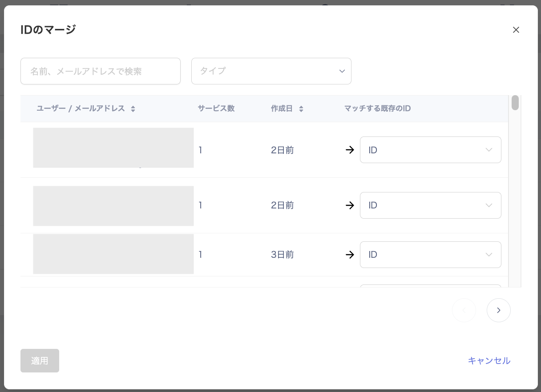The height and width of the screenshot is (392, 541).
Task: Click the sort icon beside 作成日
Action: coord(301,109)
